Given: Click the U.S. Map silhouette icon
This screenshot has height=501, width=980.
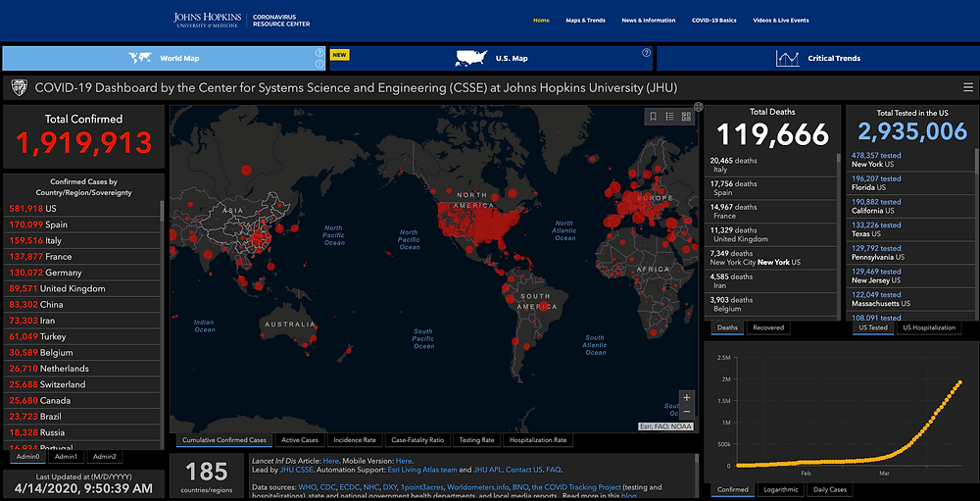Looking at the screenshot, I should tap(471, 58).
